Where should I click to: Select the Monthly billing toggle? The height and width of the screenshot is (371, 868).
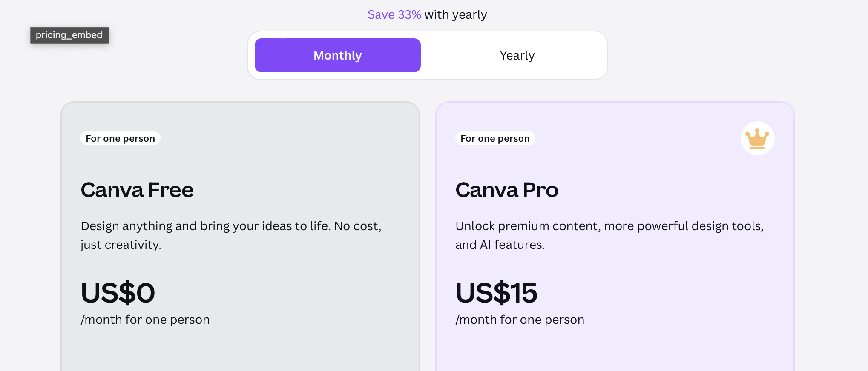[x=337, y=55]
